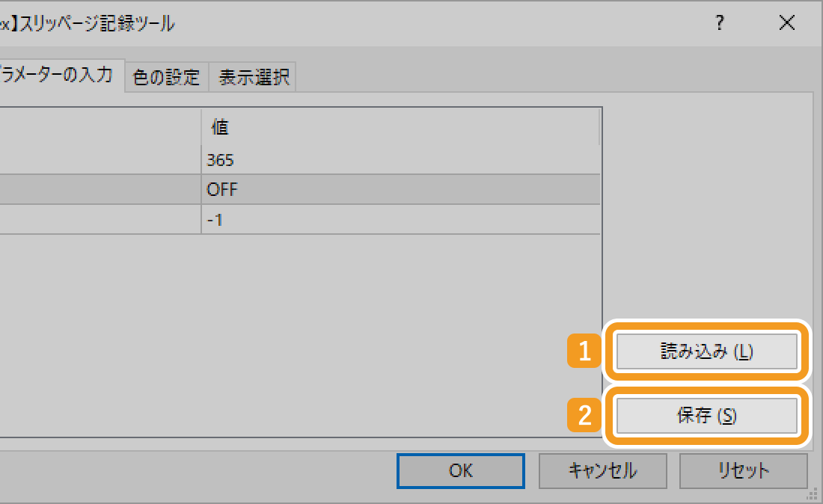
Task: Click the parameter name column beside 365
Action: 97,159
